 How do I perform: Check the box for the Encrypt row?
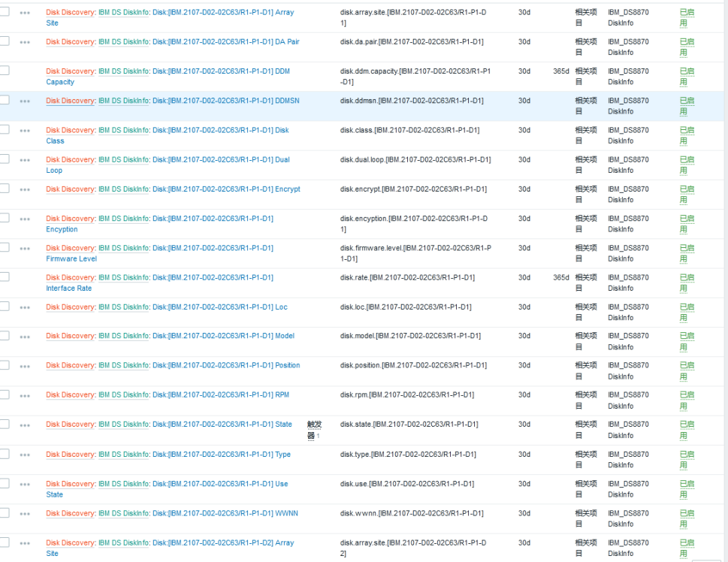point(5,188)
